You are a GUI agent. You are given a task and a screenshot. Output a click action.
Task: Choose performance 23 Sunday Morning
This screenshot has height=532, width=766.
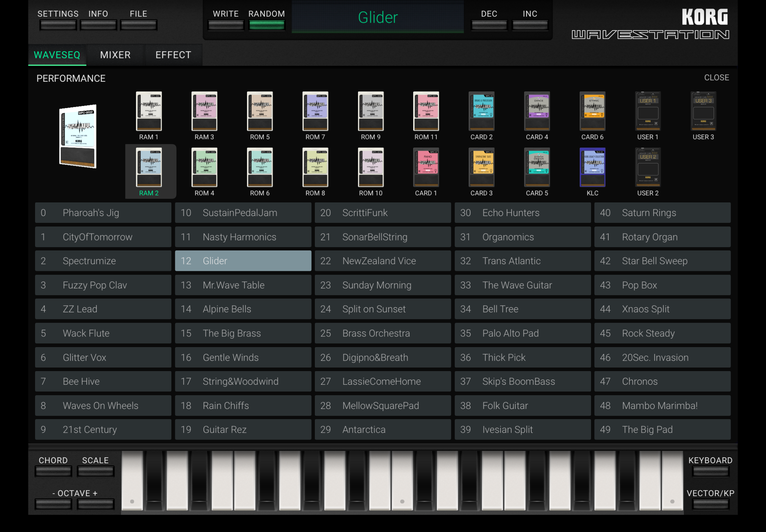click(x=383, y=285)
